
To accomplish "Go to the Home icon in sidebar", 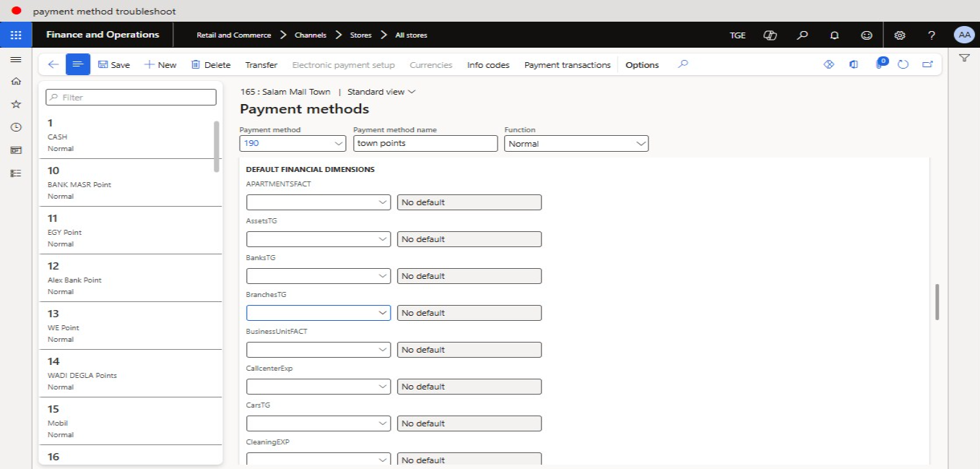I will coord(16,82).
